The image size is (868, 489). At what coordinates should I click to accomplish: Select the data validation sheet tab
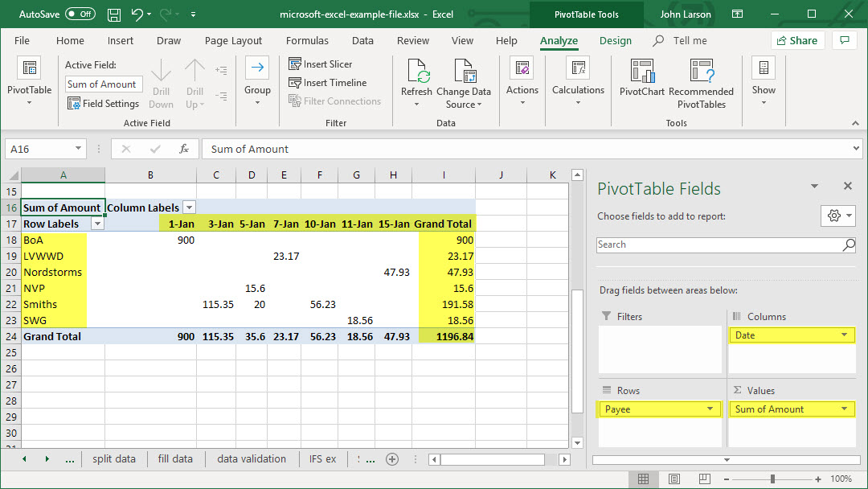pos(251,459)
